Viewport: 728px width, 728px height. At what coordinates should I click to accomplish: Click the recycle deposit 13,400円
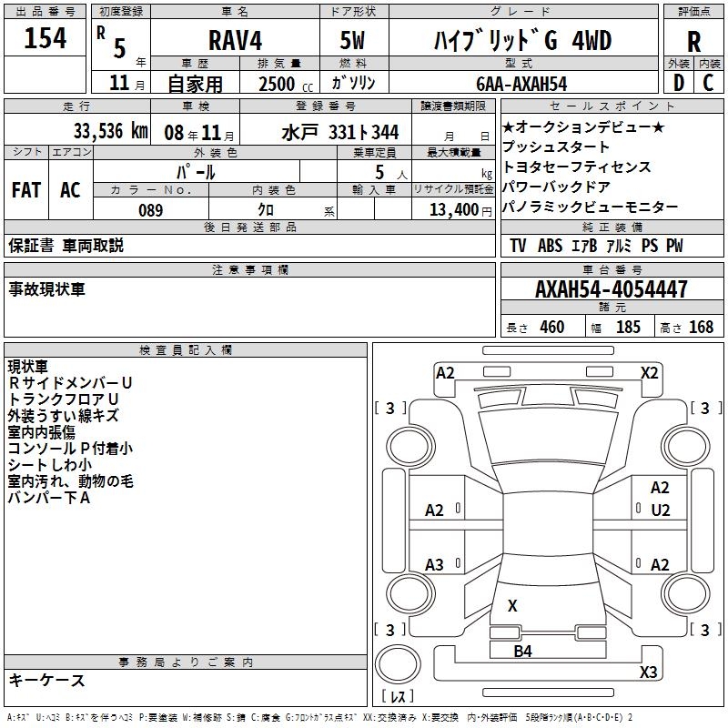click(x=460, y=210)
